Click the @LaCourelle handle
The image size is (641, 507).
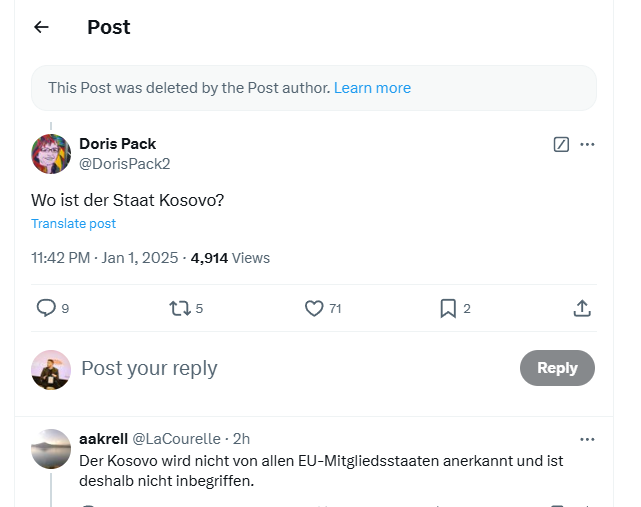(176, 439)
